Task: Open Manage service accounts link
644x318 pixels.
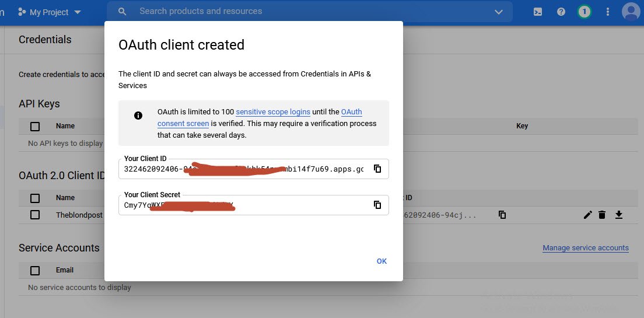Action: coord(586,248)
